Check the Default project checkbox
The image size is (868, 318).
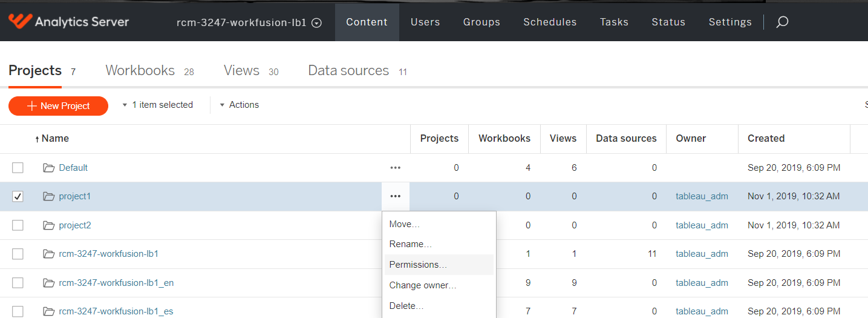18,168
